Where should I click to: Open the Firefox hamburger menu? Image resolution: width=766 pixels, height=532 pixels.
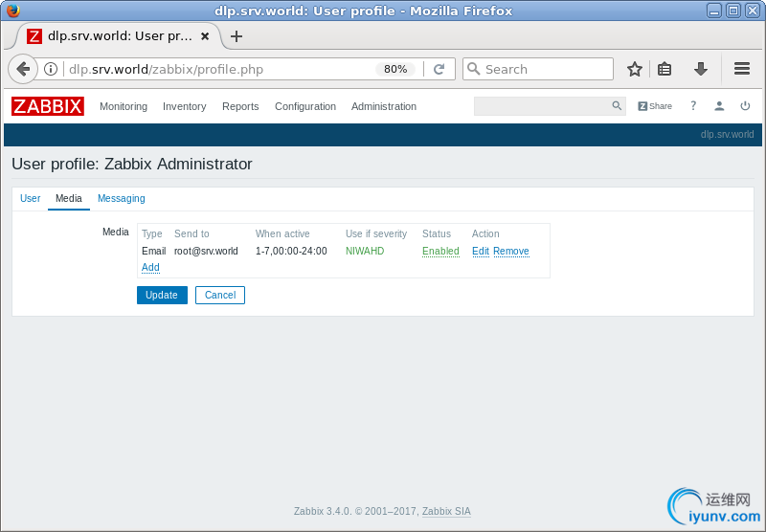pyautogui.click(x=741, y=69)
